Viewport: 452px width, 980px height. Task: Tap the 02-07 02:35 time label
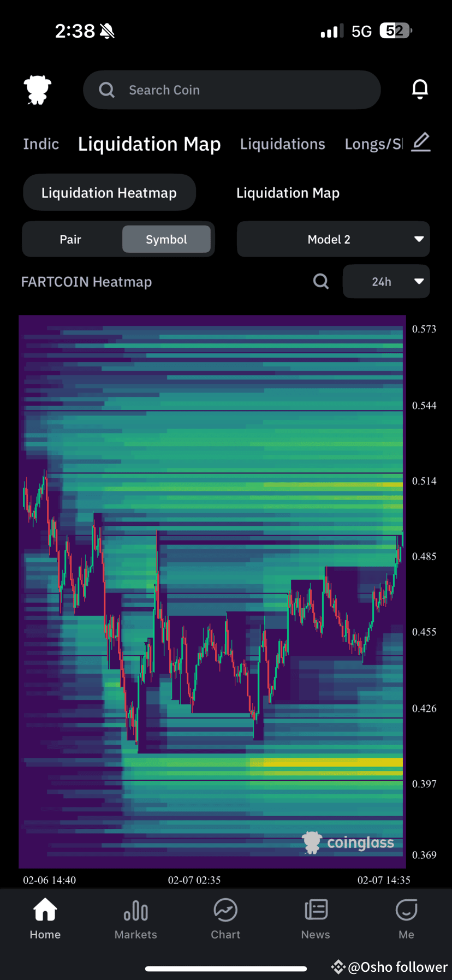pos(194,880)
